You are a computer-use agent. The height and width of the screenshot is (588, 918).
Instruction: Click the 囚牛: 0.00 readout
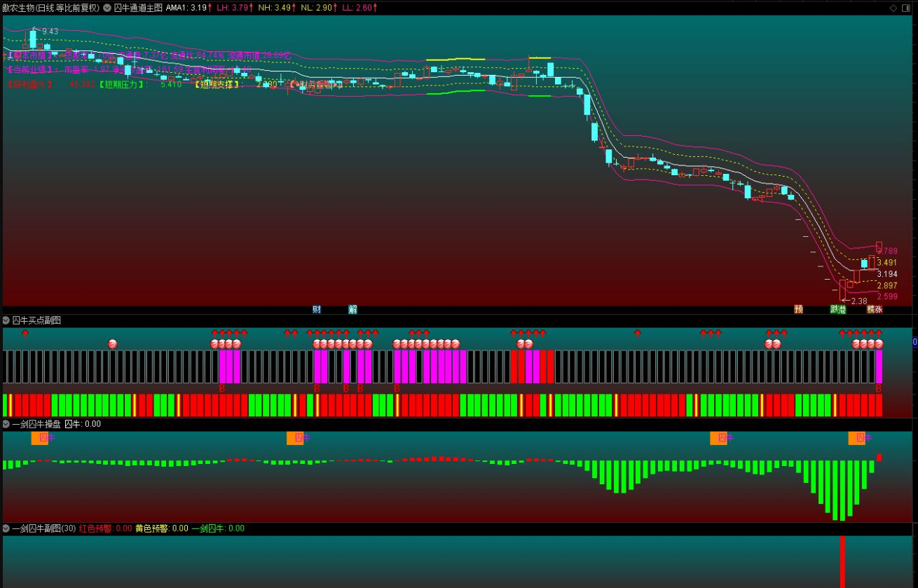click(83, 424)
